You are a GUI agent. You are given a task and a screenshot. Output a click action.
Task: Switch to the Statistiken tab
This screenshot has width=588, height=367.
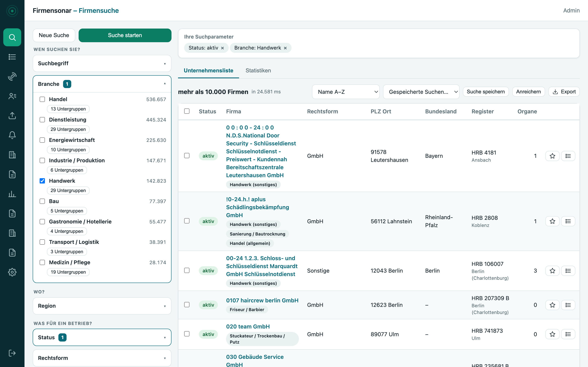coord(258,71)
